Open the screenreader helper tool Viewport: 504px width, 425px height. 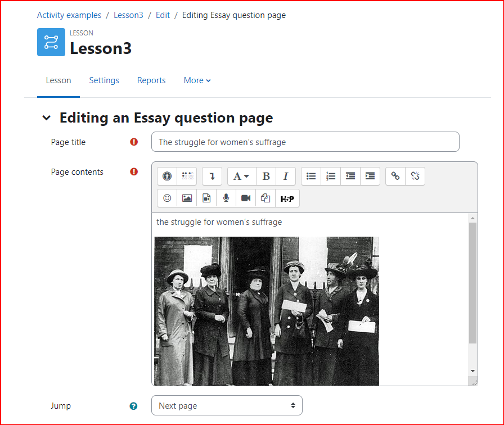pos(187,176)
